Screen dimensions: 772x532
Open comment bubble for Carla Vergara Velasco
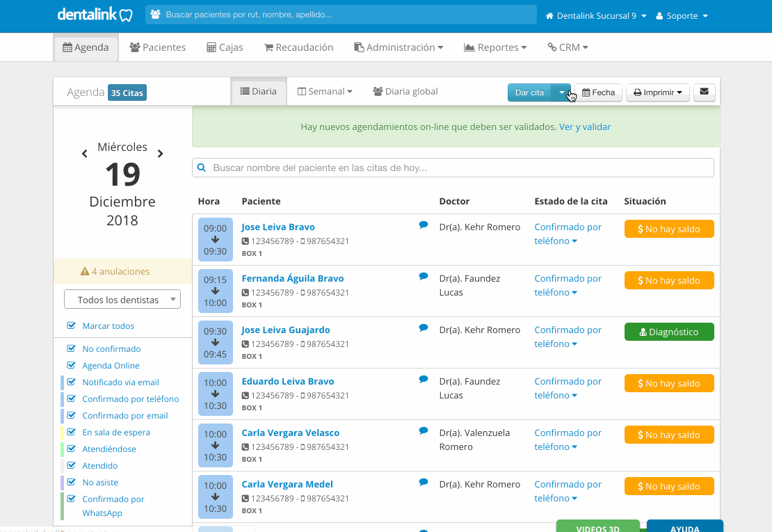tap(424, 430)
